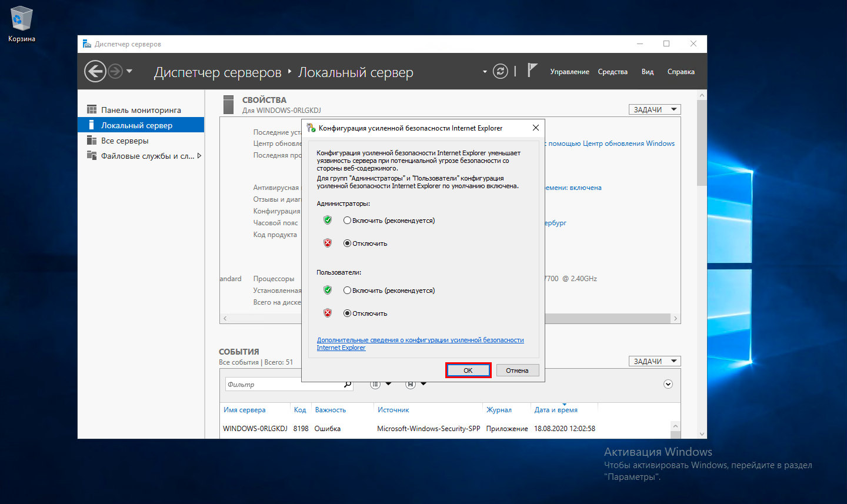
Task: Click the dialog title bar icon
Action: pos(311,128)
